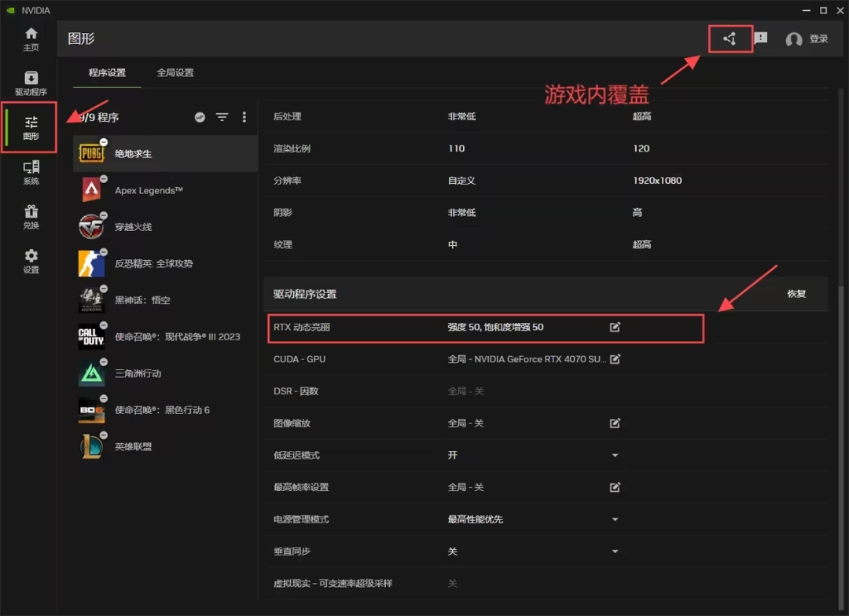The image size is (849, 616).
Task: Select the 英雄联盟 League of Legends icon
Action: pos(91,446)
